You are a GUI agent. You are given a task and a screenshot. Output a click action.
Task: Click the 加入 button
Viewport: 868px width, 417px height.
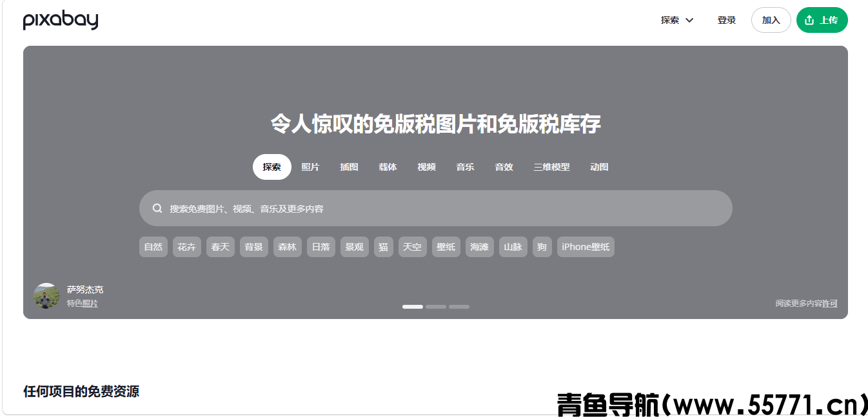pyautogui.click(x=771, y=20)
